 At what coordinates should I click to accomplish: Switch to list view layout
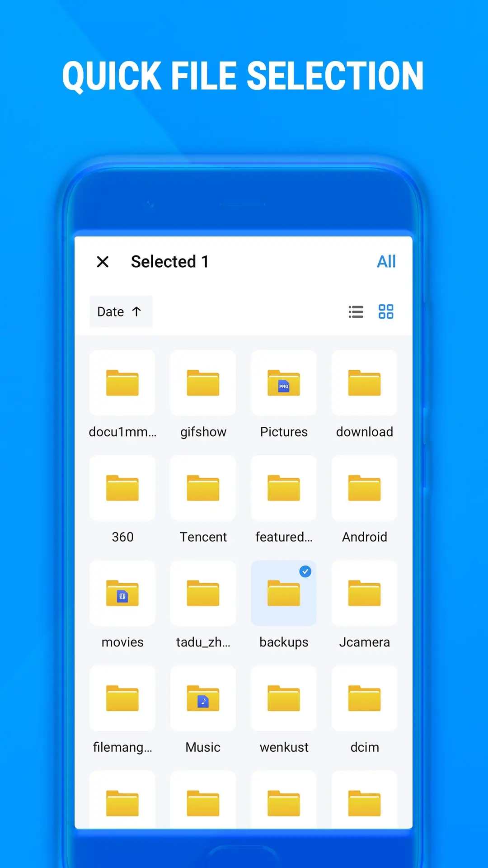356,311
